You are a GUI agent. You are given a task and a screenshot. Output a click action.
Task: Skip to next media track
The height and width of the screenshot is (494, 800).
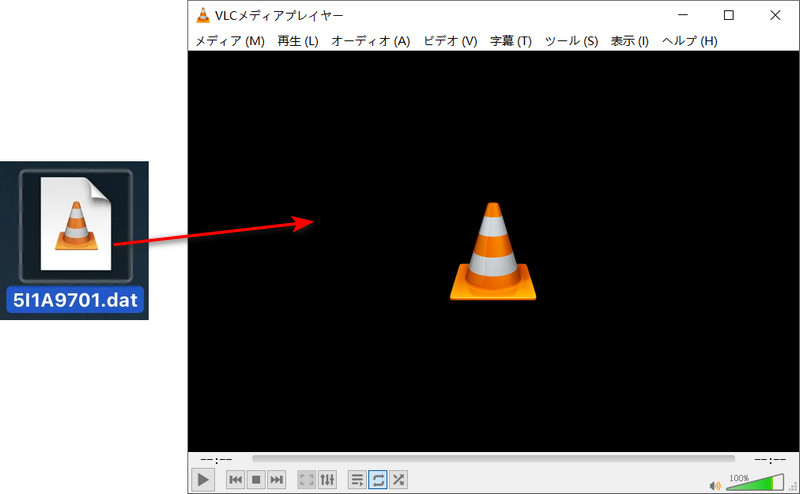coord(277,480)
